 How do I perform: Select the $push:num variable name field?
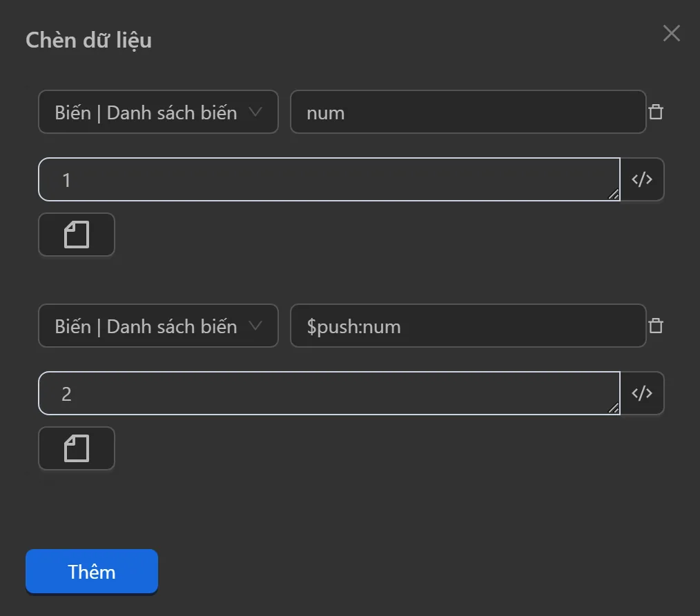[468, 326]
